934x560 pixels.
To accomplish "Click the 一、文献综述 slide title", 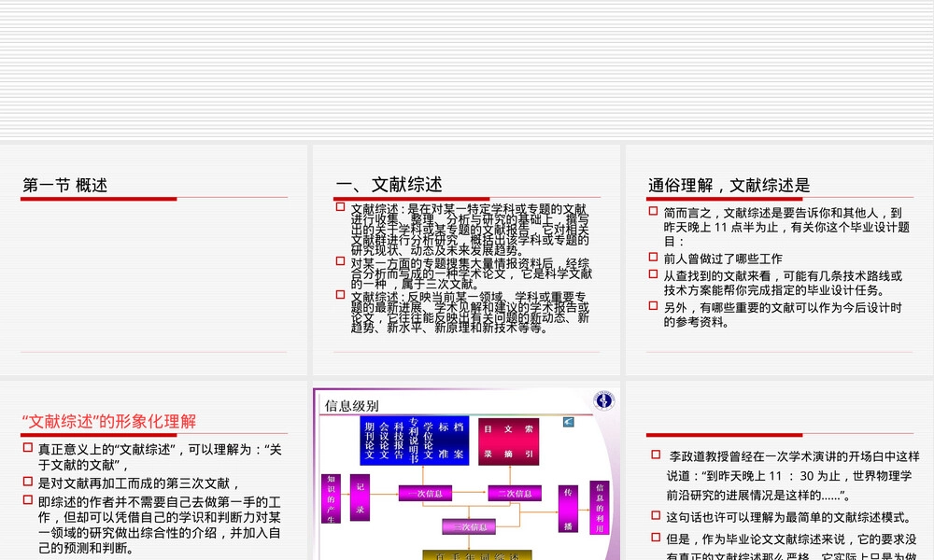I will [x=389, y=185].
